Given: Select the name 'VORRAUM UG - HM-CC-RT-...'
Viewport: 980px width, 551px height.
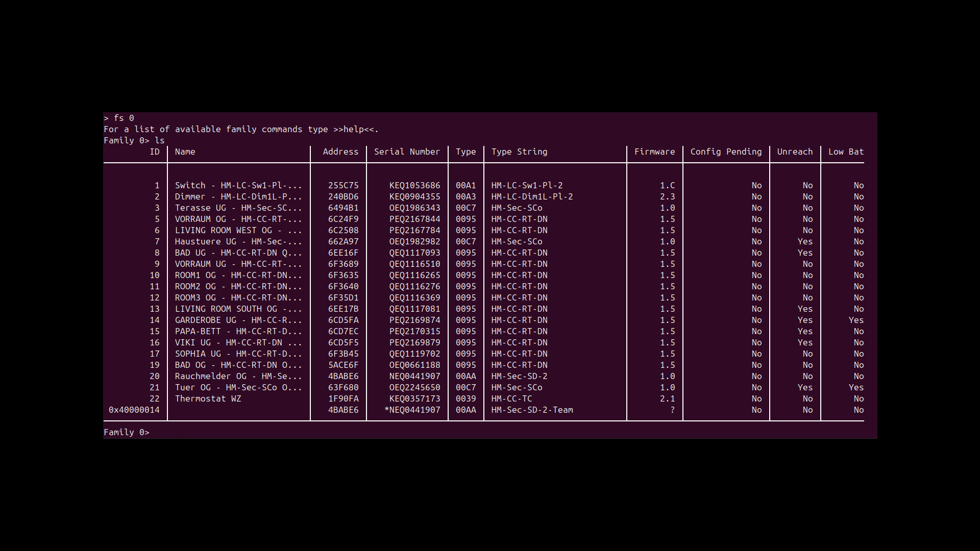Looking at the screenshot, I should (238, 264).
